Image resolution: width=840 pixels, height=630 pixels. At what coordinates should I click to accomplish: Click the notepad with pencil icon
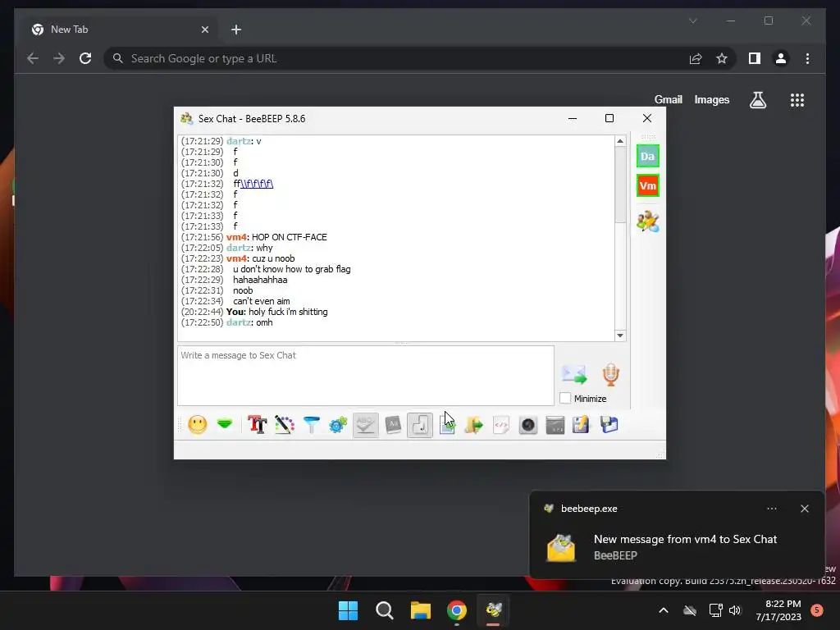[x=582, y=425]
